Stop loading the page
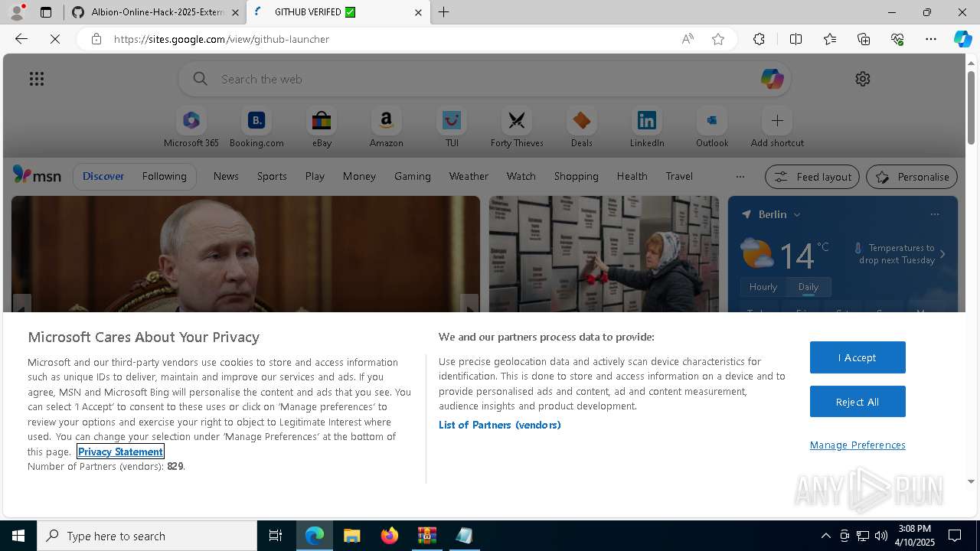 [x=55, y=39]
